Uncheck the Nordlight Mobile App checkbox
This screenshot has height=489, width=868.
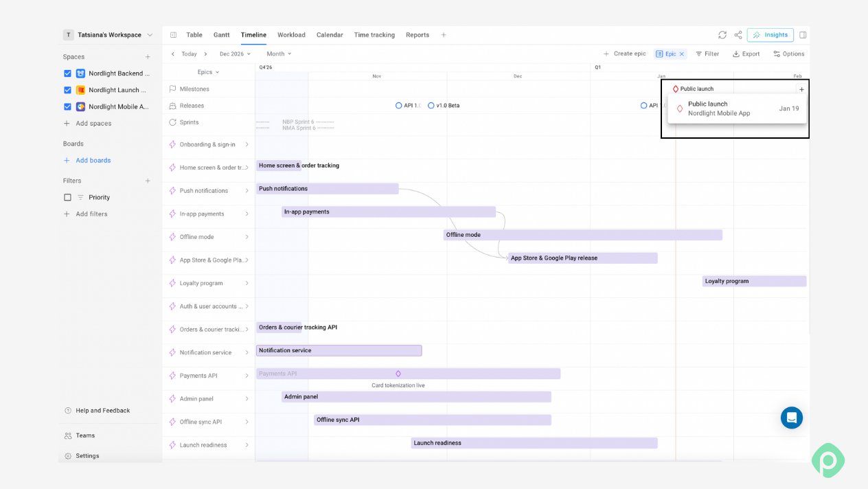67,106
